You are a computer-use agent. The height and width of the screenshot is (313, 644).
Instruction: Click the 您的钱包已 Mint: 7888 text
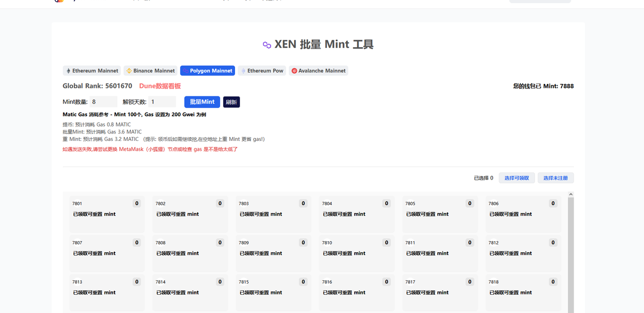pyautogui.click(x=543, y=86)
